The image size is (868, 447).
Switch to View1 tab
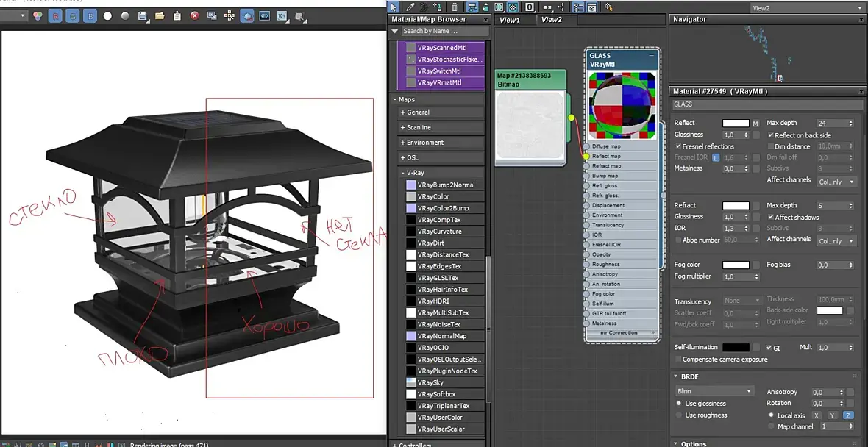coord(509,20)
